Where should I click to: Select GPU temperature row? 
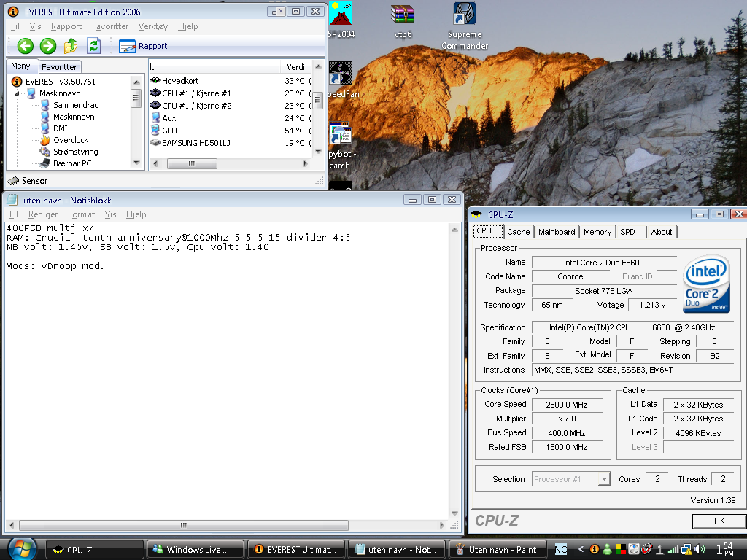click(231, 131)
